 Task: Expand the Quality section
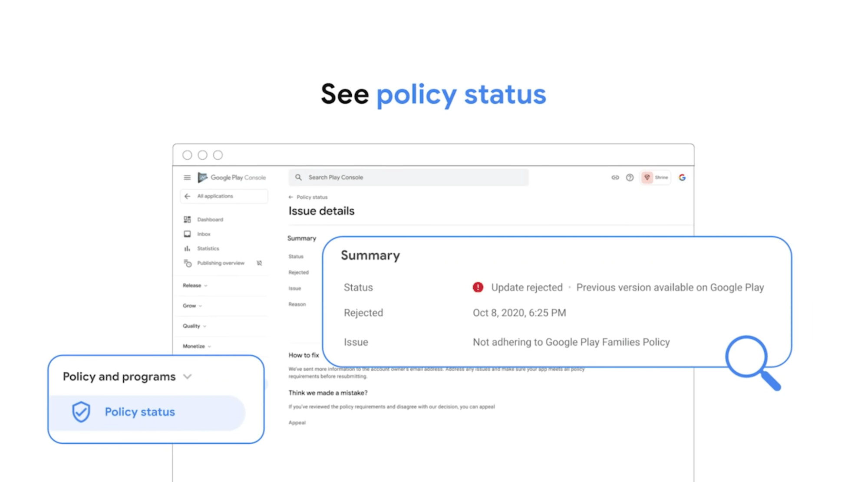[x=195, y=326]
